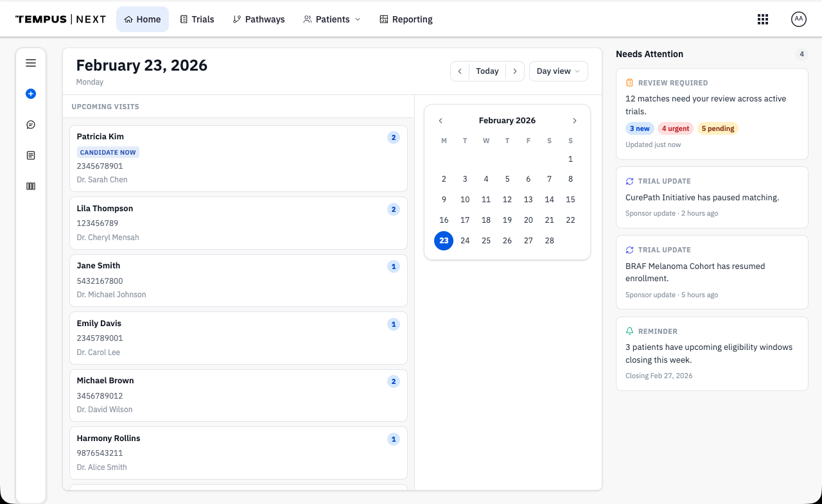Open the Reporting tab
The image size is (822, 504).
pyautogui.click(x=406, y=19)
